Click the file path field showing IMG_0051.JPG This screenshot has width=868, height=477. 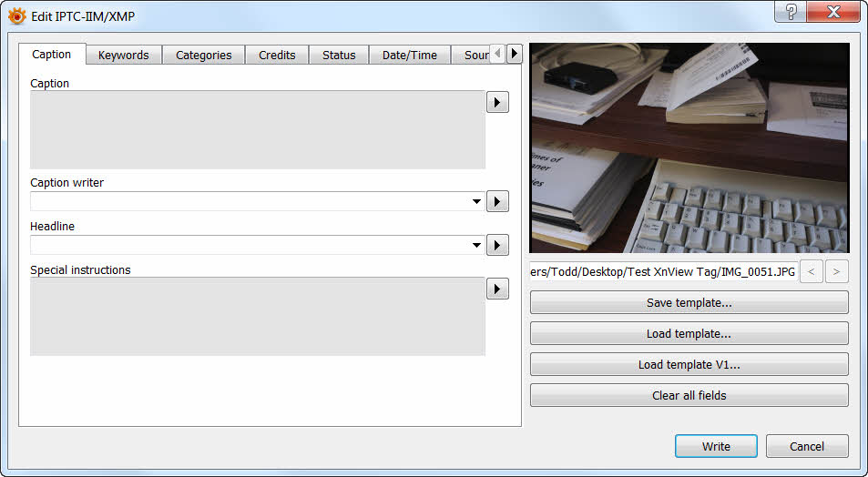pyautogui.click(x=664, y=271)
